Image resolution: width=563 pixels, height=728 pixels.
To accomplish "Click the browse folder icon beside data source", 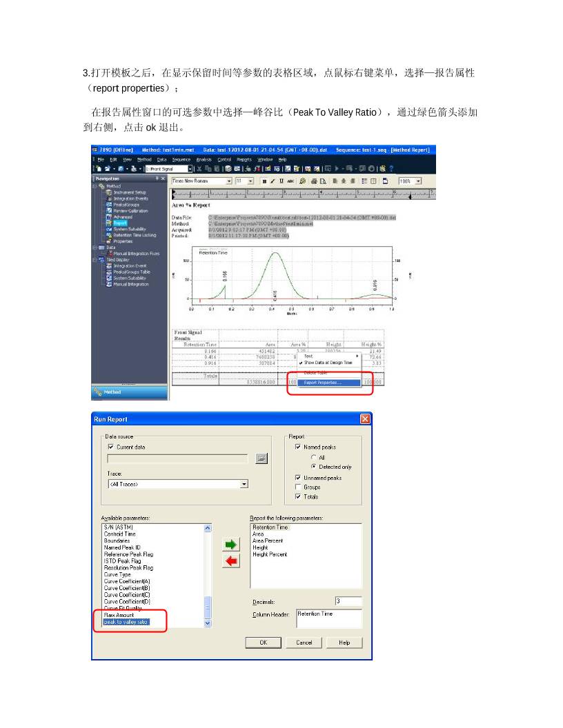I will pos(261,459).
